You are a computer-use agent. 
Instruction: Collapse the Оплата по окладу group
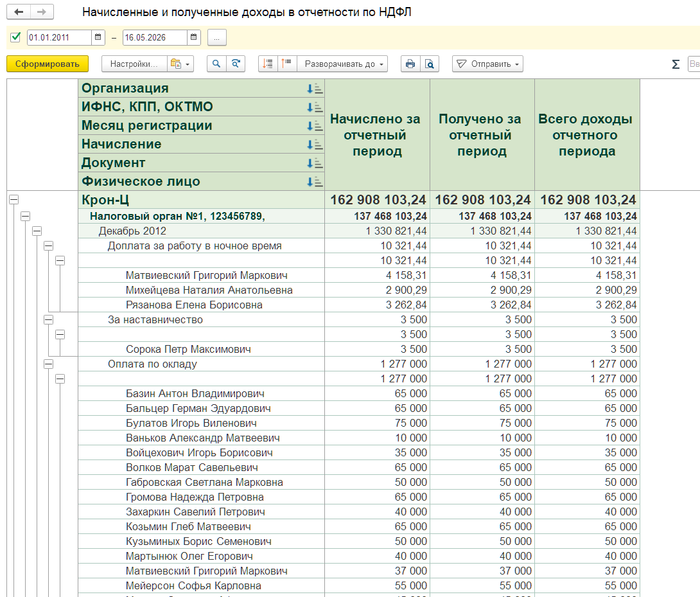click(49, 364)
